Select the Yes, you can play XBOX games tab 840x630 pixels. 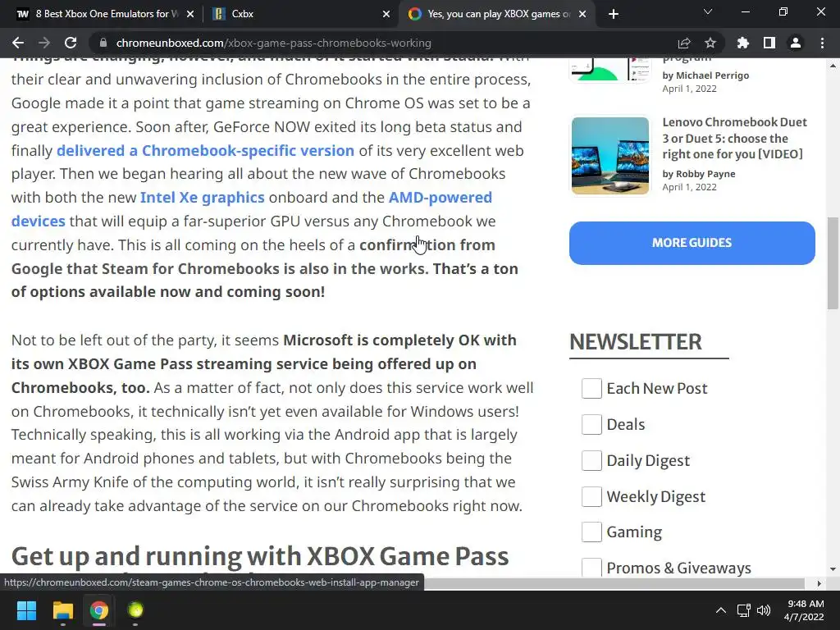pyautogui.click(x=498, y=14)
